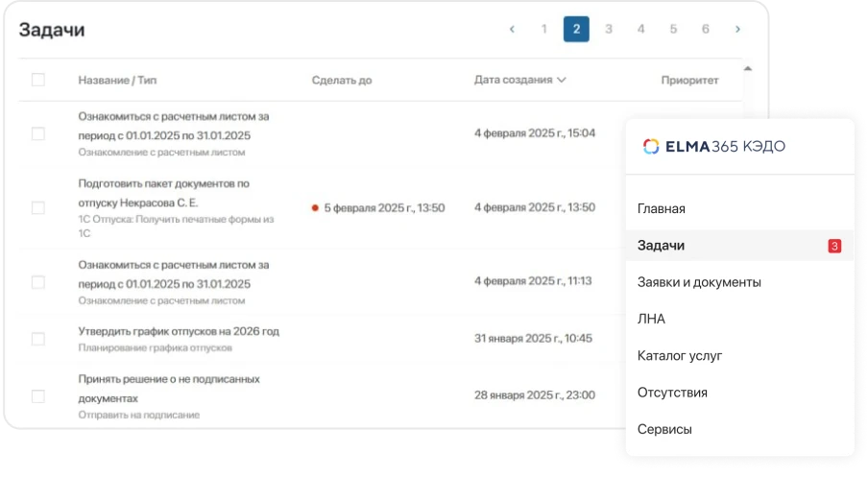Sort by Дата создания column arrow
Image resolution: width=868 pixels, height=478 pixels.
561,80
